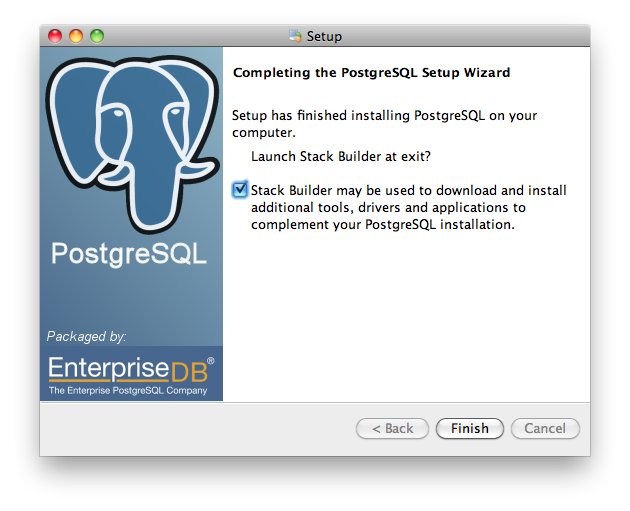Click the 'Completing the PostgreSQL Setup Wizard' heading
Screen dimensions: 630x511
tap(372, 72)
